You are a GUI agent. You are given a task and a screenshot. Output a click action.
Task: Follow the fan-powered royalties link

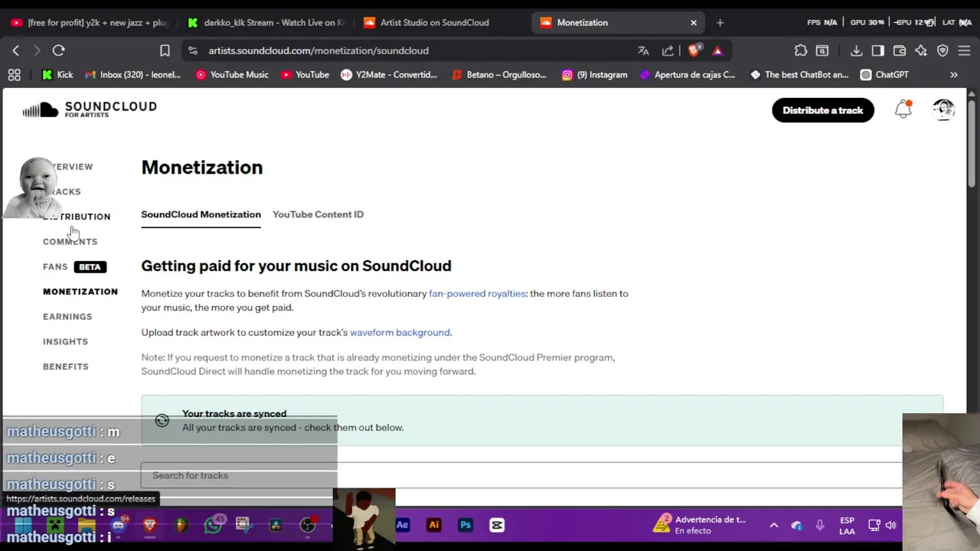point(478,293)
